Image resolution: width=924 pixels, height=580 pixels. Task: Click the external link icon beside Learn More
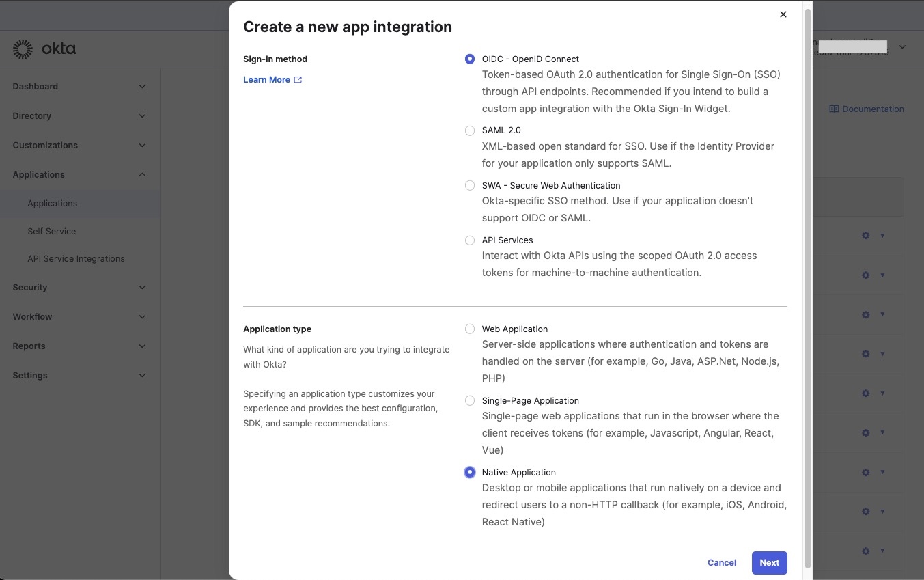(x=298, y=80)
